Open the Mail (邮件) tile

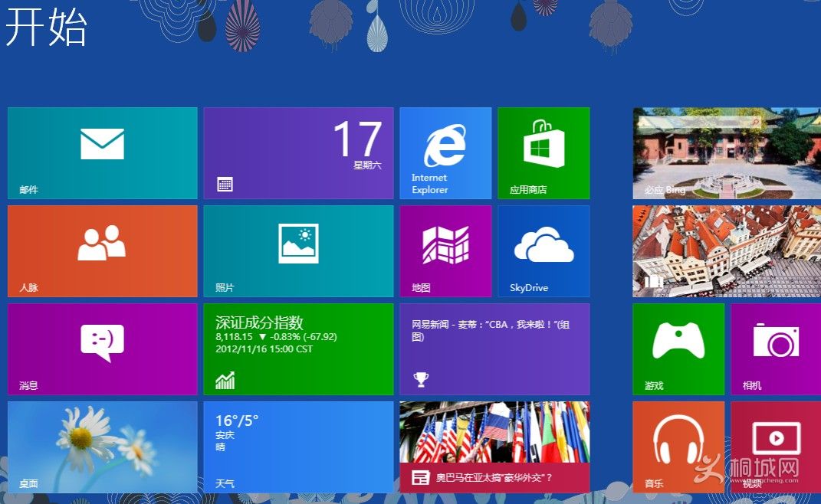[102, 153]
